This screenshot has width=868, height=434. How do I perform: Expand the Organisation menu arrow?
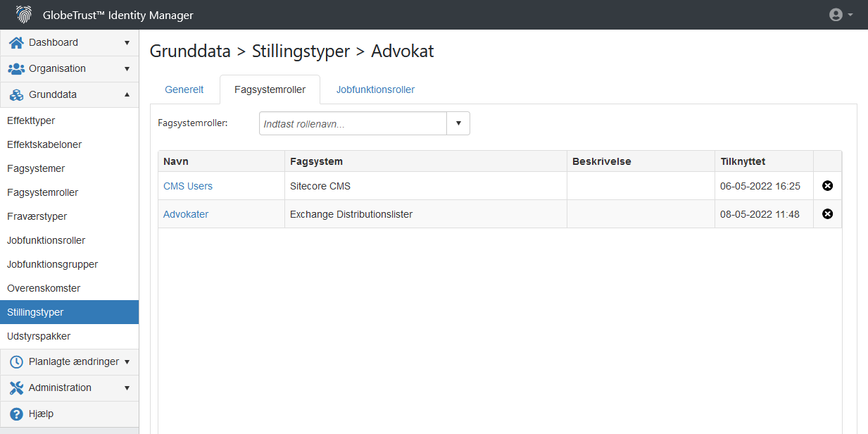(127, 69)
